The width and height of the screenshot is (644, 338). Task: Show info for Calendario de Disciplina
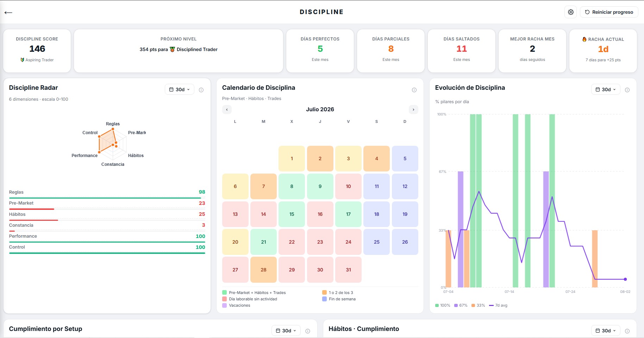[414, 90]
